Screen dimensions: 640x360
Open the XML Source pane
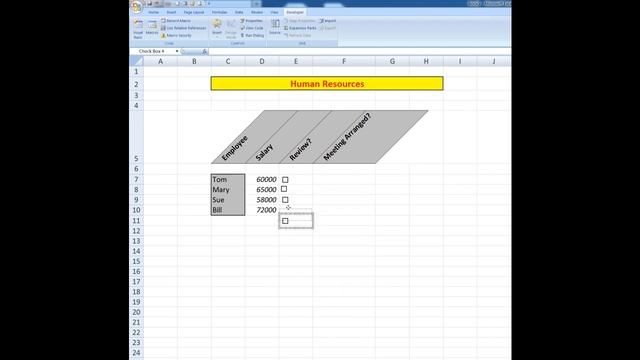coord(275,27)
